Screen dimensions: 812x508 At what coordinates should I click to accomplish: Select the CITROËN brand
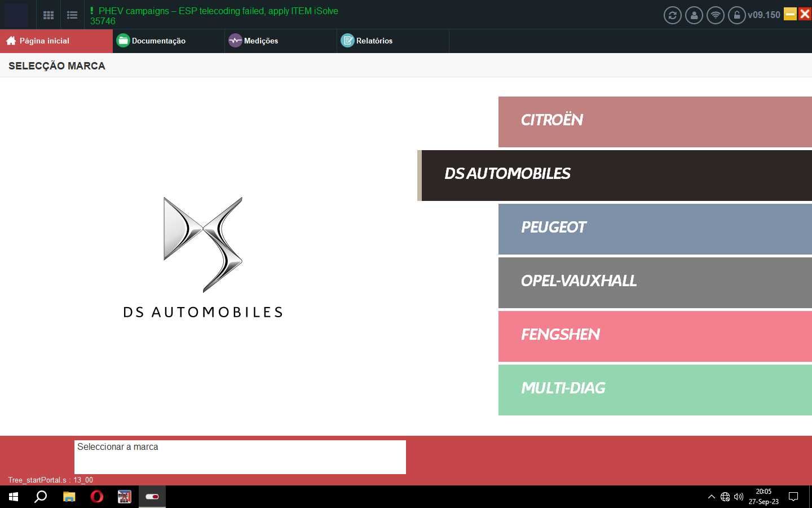pyautogui.click(x=655, y=121)
